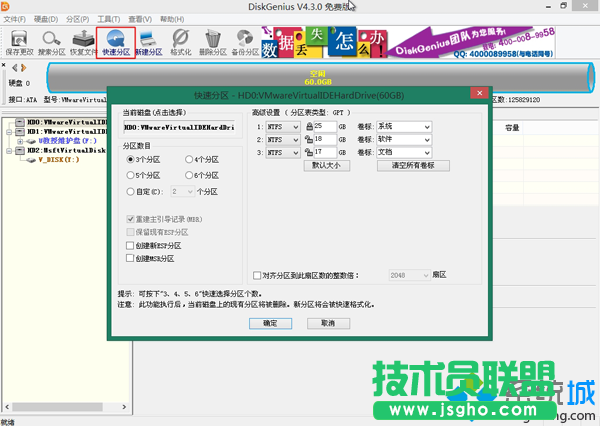600x426 pixels.
Task: Open the 2048 sector alignment dropdown
Action: tap(409, 275)
